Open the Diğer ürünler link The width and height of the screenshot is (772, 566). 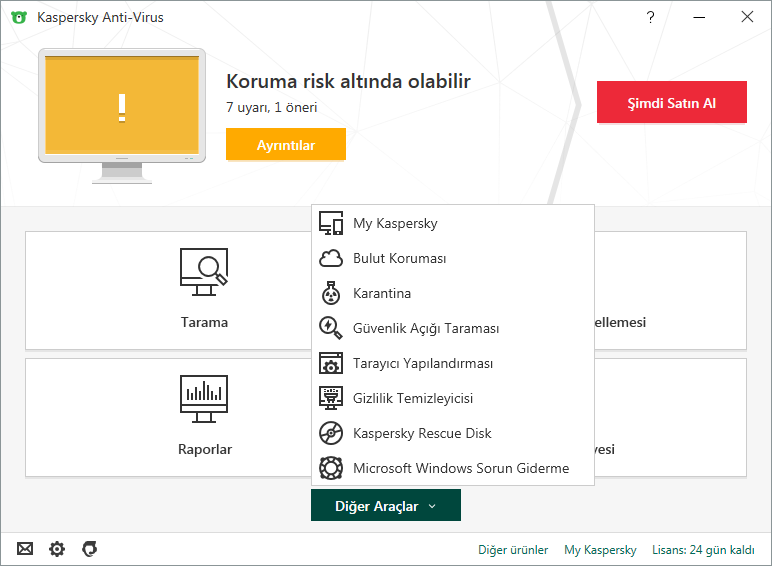coord(513,550)
